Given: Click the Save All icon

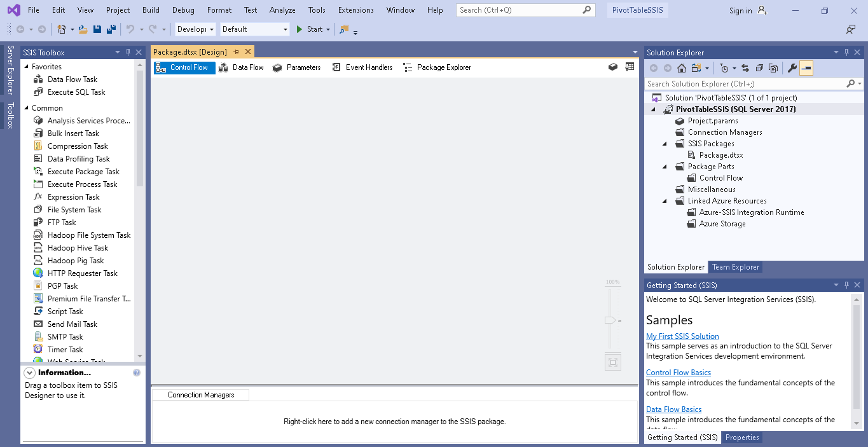Looking at the screenshot, I should tap(111, 29).
